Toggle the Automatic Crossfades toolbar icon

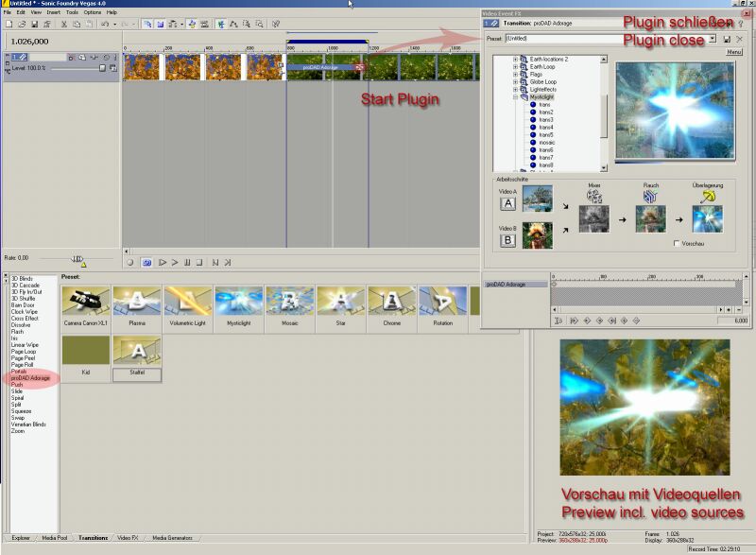tap(160, 24)
